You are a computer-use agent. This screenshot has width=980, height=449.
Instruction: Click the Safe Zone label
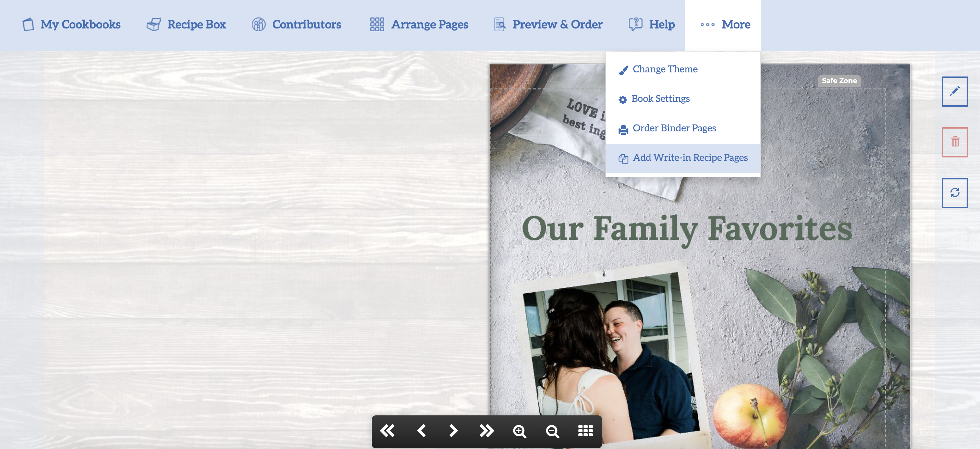click(x=839, y=81)
